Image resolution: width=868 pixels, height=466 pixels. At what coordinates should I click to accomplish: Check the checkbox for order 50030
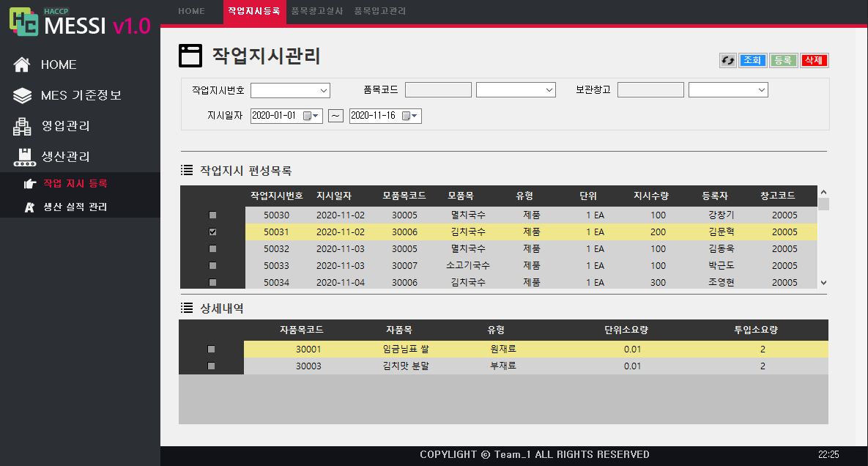(x=212, y=215)
